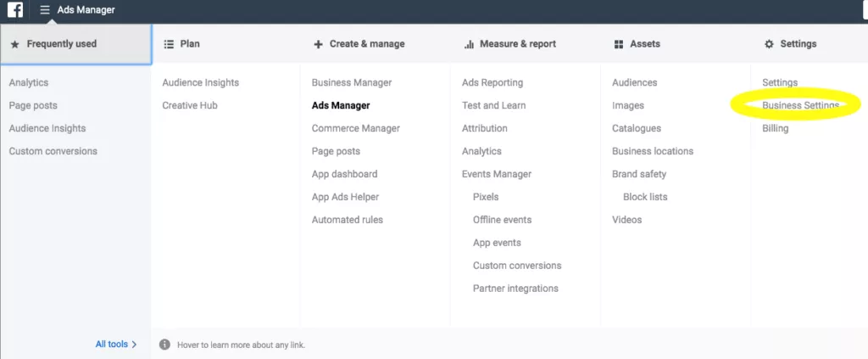Viewport: 868px width, 359px height.
Task: Click the gear icon beside Settings heading
Action: pos(769,44)
